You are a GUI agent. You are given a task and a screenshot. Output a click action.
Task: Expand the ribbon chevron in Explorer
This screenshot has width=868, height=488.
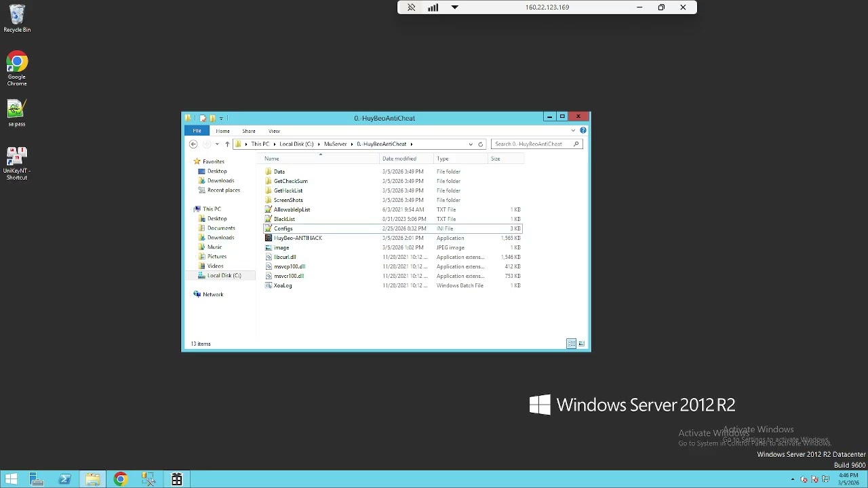(574, 130)
